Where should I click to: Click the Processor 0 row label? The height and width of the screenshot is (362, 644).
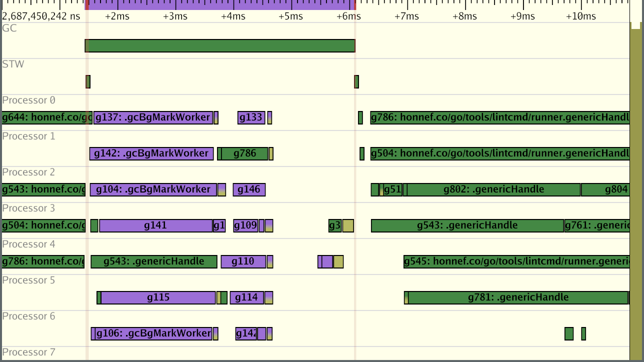pos(28,100)
